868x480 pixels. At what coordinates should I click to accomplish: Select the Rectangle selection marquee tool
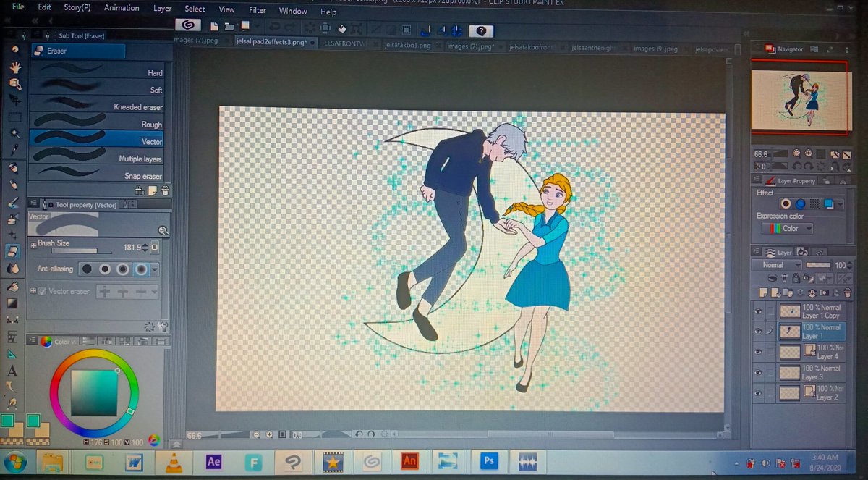click(14, 117)
